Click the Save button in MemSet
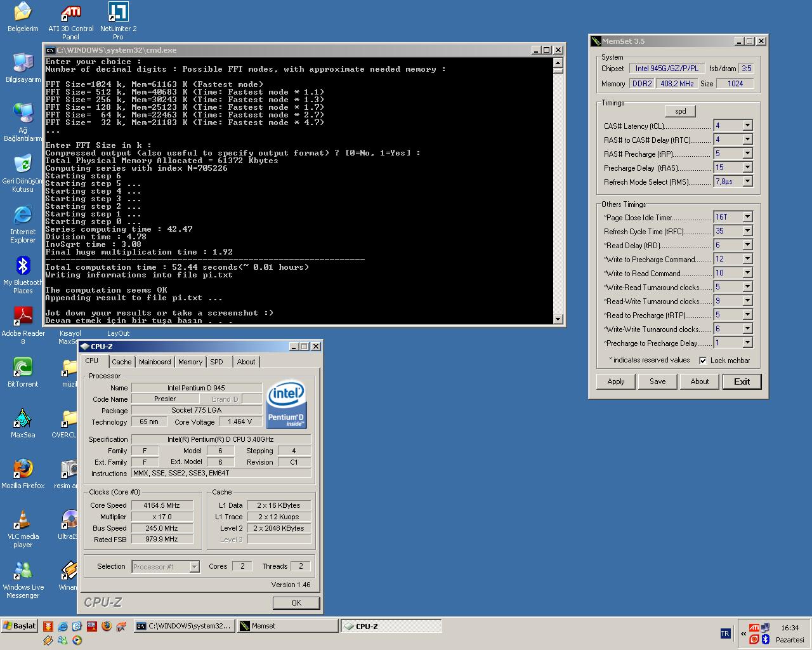This screenshot has height=650, width=812. pyautogui.click(x=658, y=381)
